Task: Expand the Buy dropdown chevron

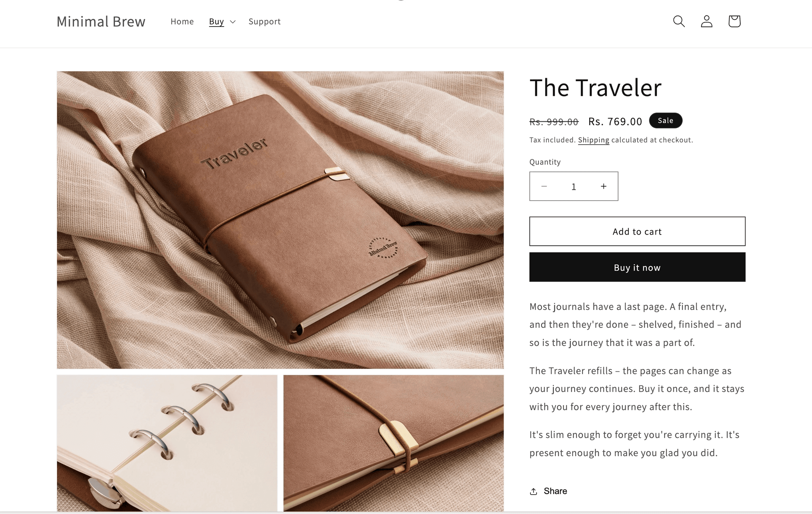Action: (233, 22)
